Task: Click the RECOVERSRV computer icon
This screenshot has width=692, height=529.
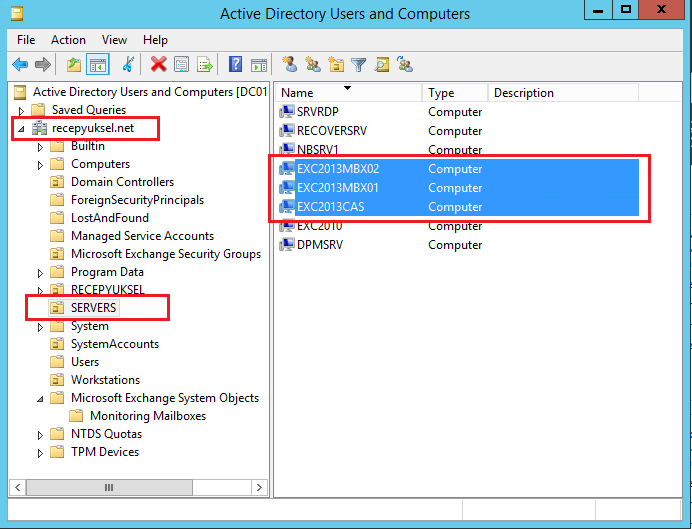Action: (286, 131)
